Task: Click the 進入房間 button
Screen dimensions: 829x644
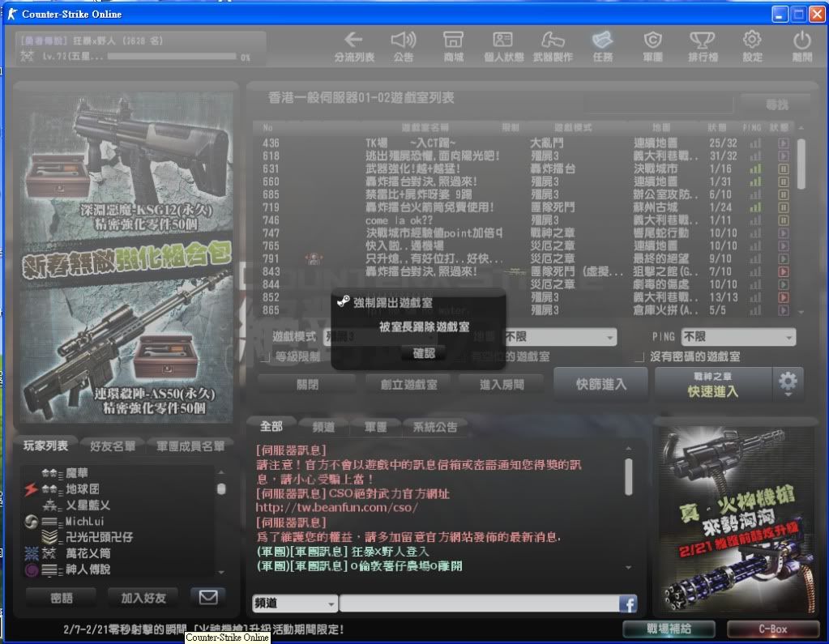Action: pyautogui.click(x=502, y=385)
